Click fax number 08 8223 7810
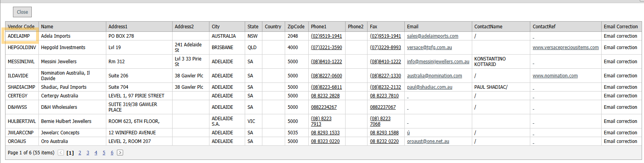Screen dimensions: 644x163 (x=384, y=96)
